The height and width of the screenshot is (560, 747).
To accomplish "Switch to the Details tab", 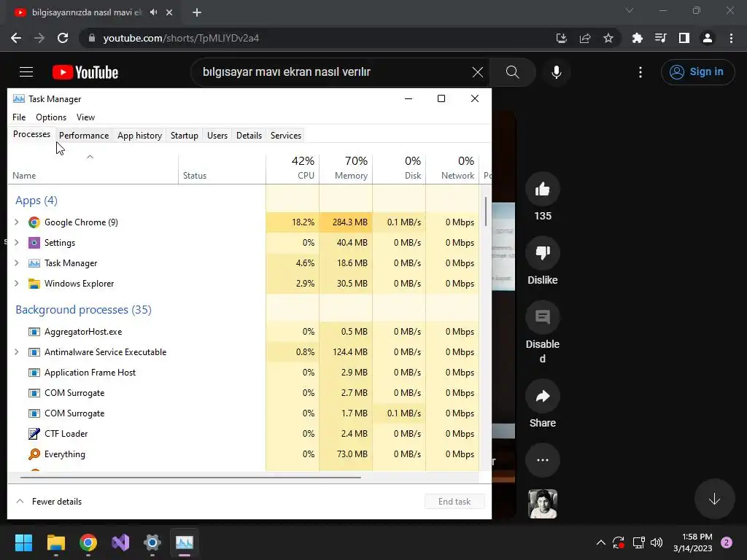I will (249, 136).
